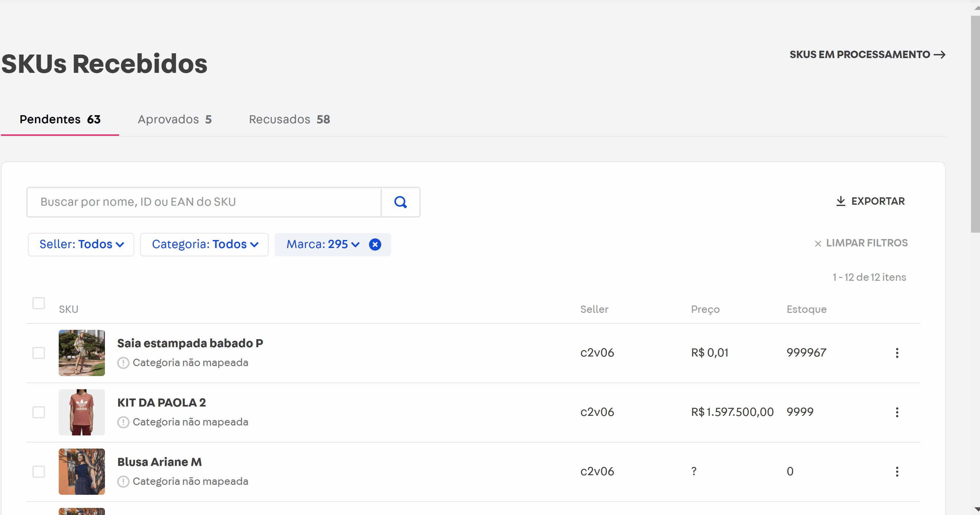
Task: Click the warning icon under Blusa Ariane M
Action: (123, 482)
